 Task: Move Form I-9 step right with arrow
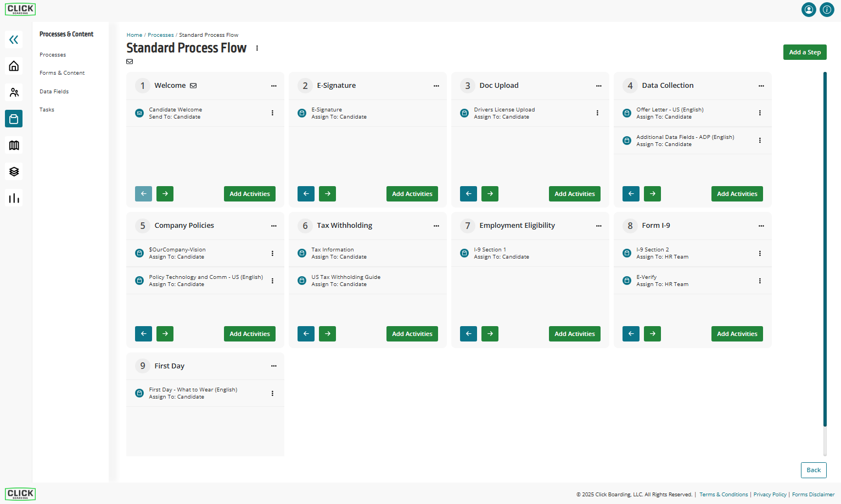pos(652,334)
